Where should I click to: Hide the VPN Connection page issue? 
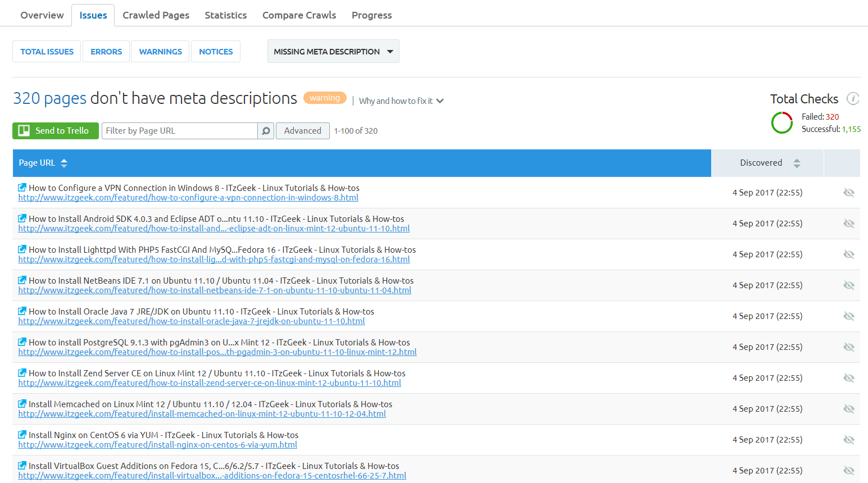849,193
